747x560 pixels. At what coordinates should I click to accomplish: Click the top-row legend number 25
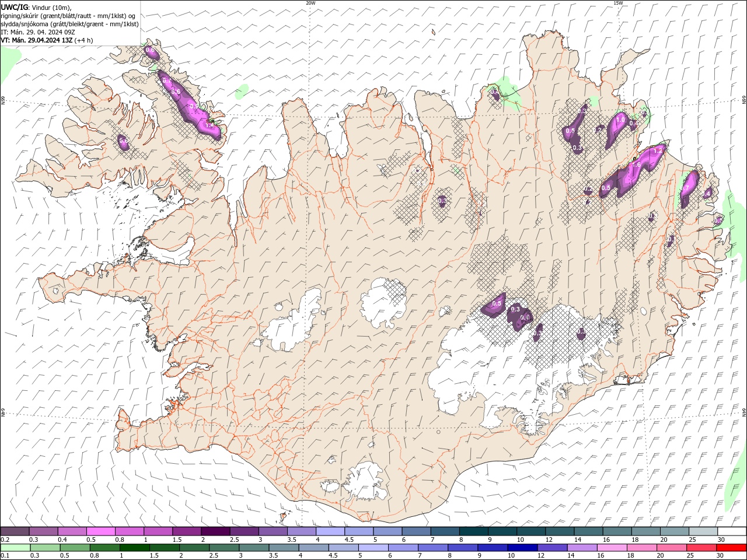[692, 540]
